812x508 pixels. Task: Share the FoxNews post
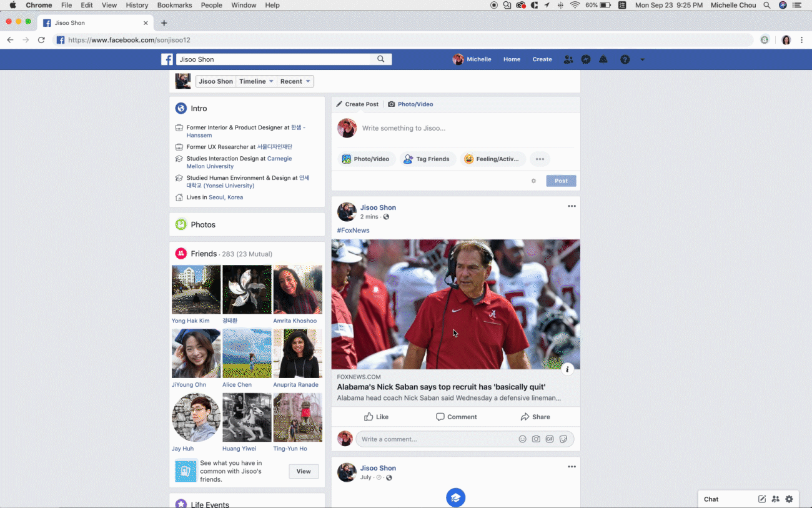(x=535, y=417)
